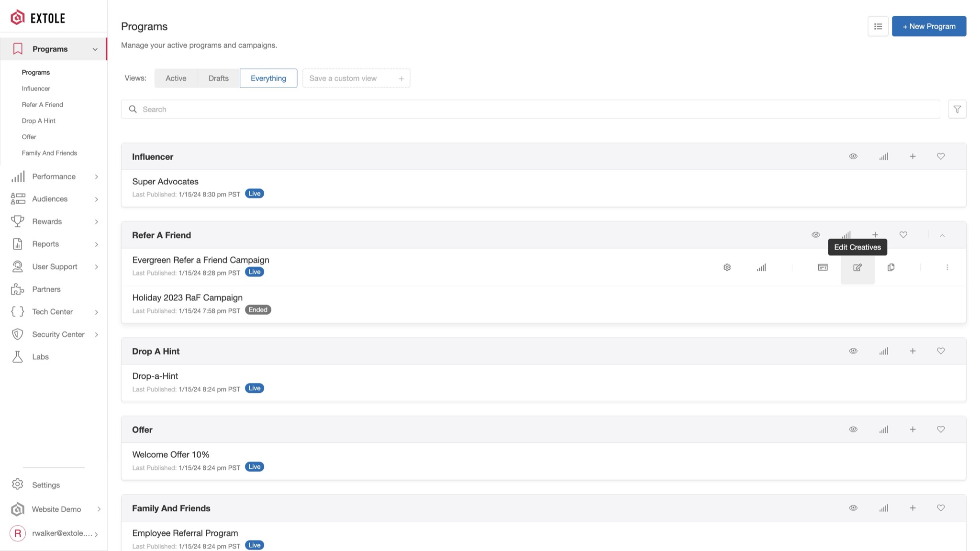Open Offer program performance chart
Image resolution: width=980 pixels, height=551 pixels.
click(x=883, y=430)
